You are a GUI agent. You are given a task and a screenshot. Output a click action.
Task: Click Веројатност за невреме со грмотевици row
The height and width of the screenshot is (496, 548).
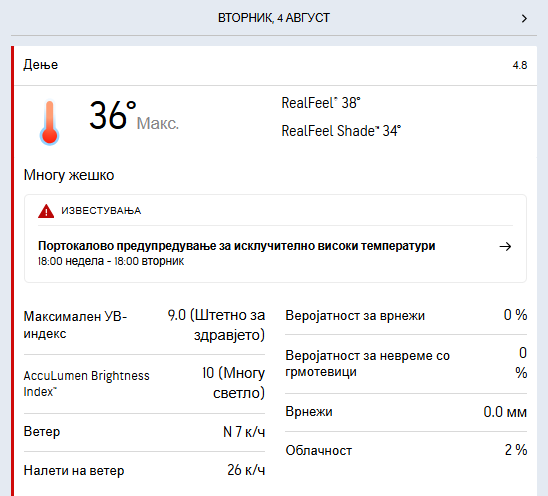coord(406,364)
